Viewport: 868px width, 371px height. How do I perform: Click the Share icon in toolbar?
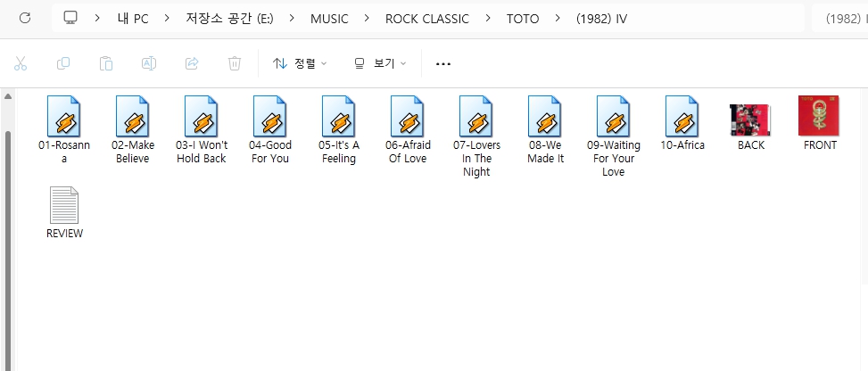(x=192, y=63)
